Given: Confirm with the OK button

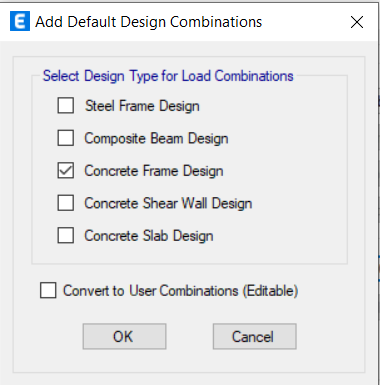Looking at the screenshot, I should coord(124,336).
